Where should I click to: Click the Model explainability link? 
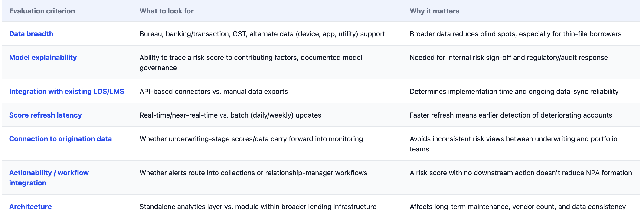tap(43, 58)
